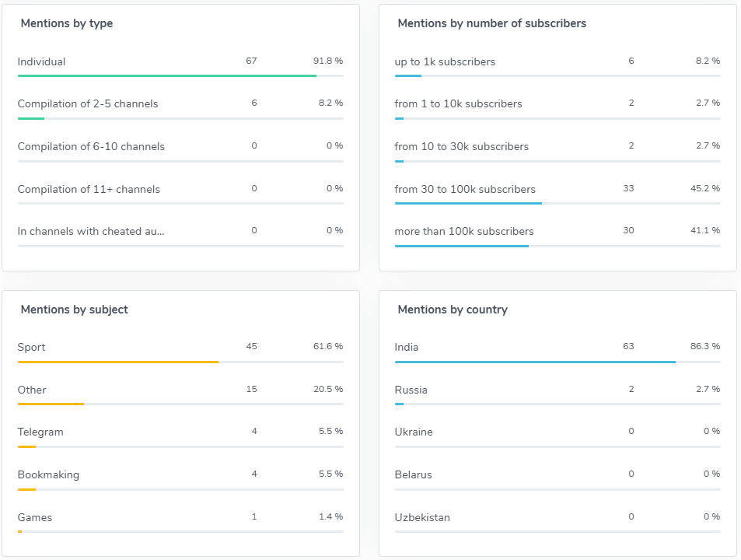Click the 45.2 % value for 30-100k subscribers
Image resolution: width=741 pixels, height=560 pixels.
[705, 188]
